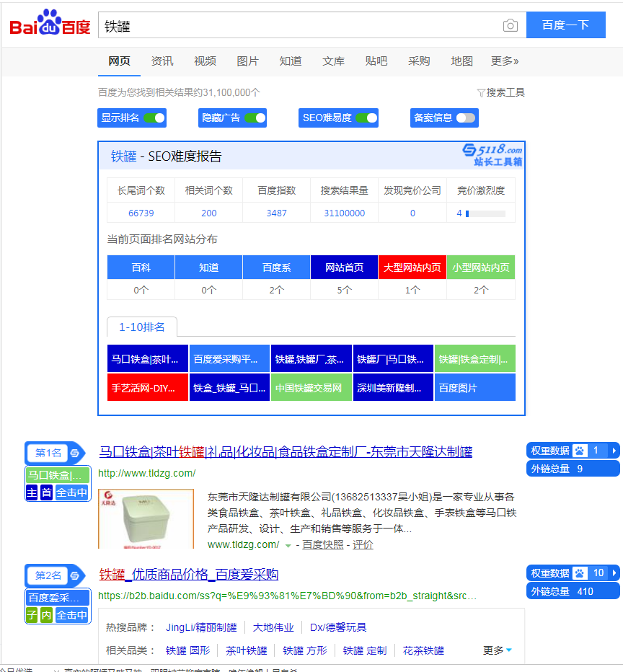Click 5118 icon beside rank 第2名
Image resolution: width=623 pixels, height=672 pixels.
(74, 575)
